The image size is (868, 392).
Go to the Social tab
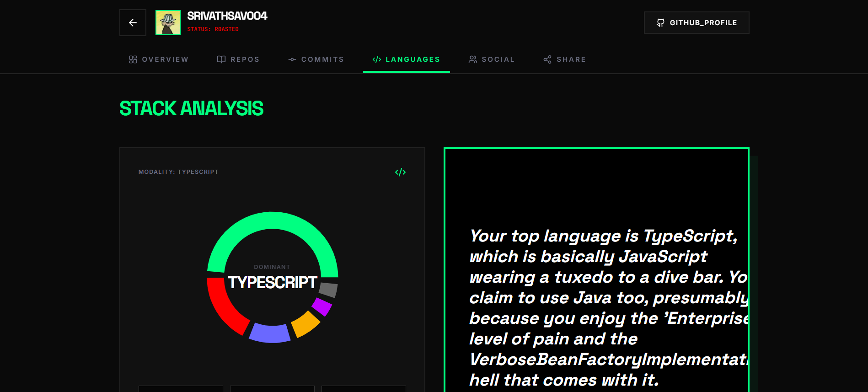tap(492, 59)
